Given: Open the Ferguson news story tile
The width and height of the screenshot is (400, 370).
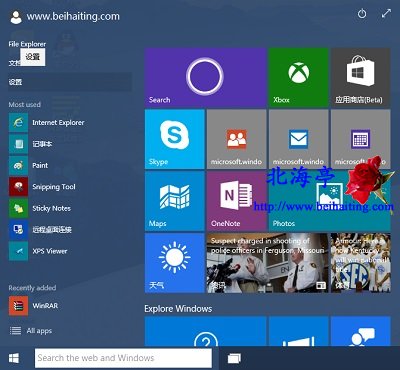Looking at the screenshot, I should [x=267, y=263].
